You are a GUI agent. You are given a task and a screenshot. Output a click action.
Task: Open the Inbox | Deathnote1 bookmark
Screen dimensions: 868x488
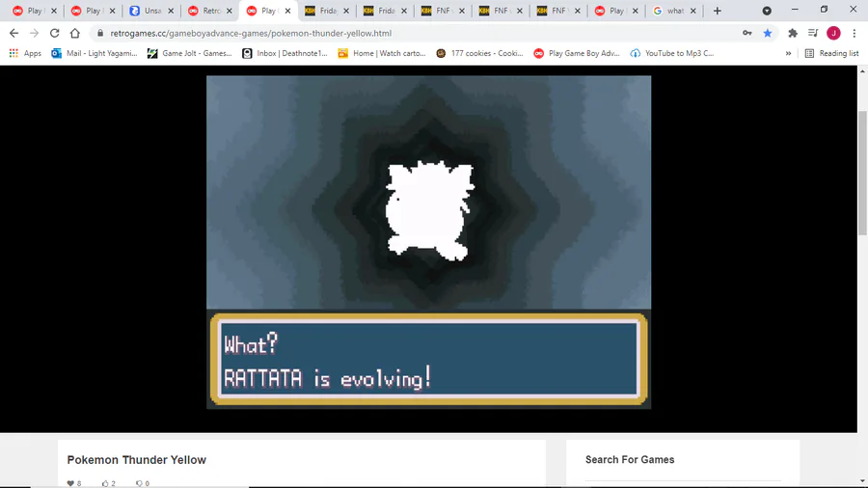click(x=285, y=53)
